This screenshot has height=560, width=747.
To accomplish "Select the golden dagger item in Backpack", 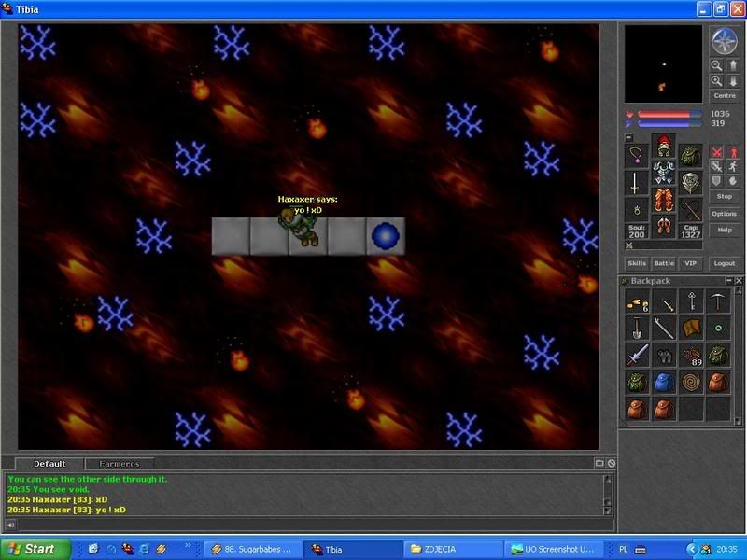I will click(x=665, y=301).
